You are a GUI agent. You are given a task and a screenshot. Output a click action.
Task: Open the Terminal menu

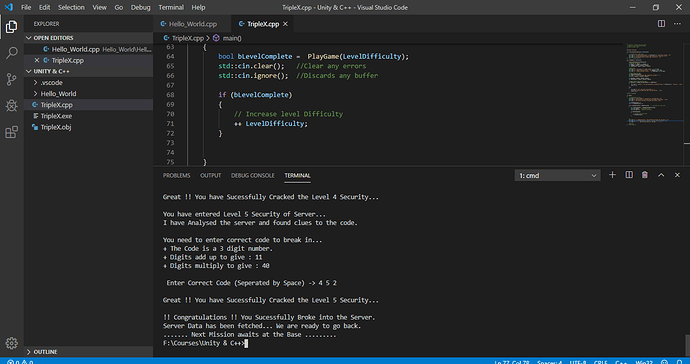(171, 7)
